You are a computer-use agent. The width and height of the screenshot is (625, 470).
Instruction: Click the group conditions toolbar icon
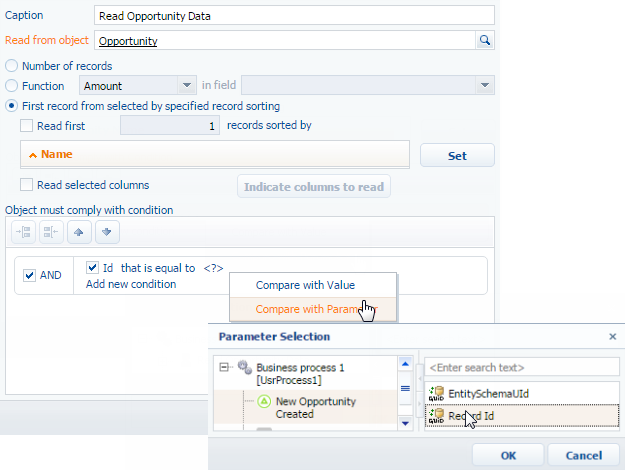(x=26, y=232)
